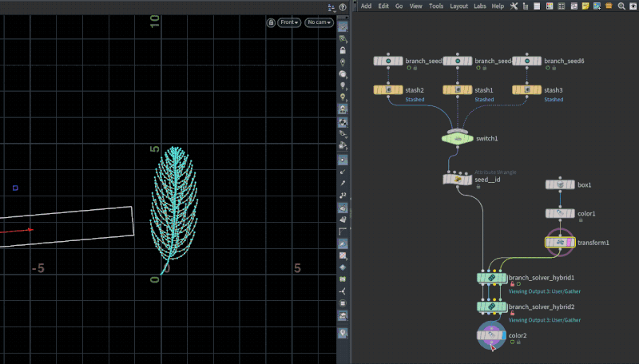639x364 pixels.
Task: Select the seed__id Attribute Wrangle node
Action: coord(458,180)
